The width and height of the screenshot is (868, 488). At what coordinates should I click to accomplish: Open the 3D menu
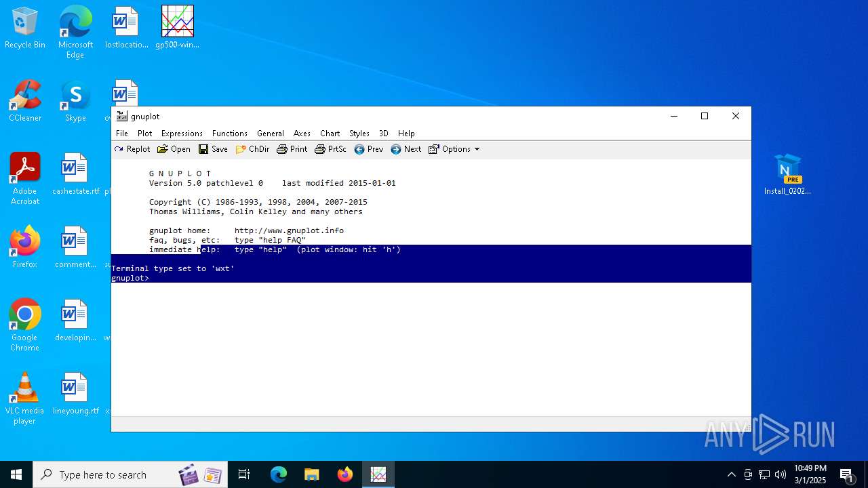click(384, 134)
